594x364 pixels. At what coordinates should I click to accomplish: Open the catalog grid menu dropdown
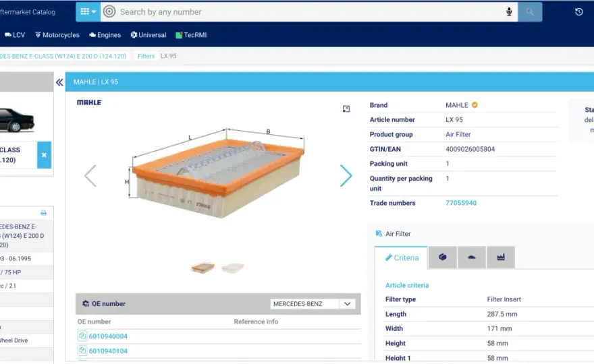click(x=88, y=11)
